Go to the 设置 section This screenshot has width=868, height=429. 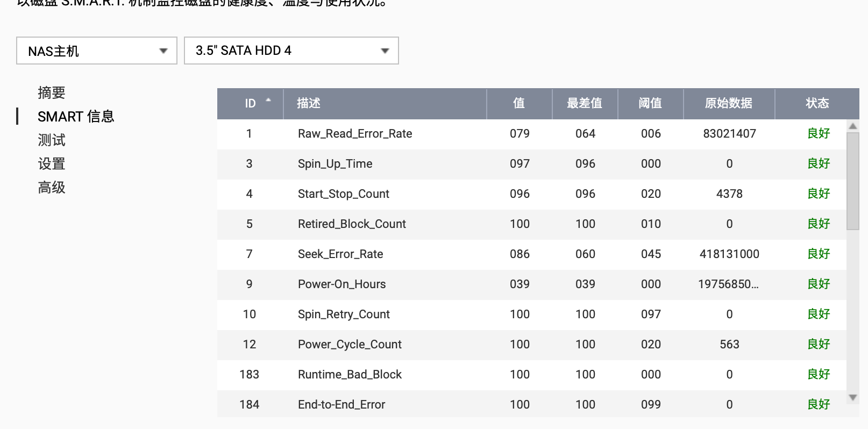(52, 164)
